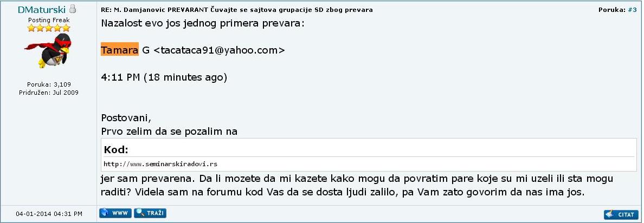Click the Kod: code block header
Image resolution: width=644 pixels, height=223 pixels.
(116, 149)
